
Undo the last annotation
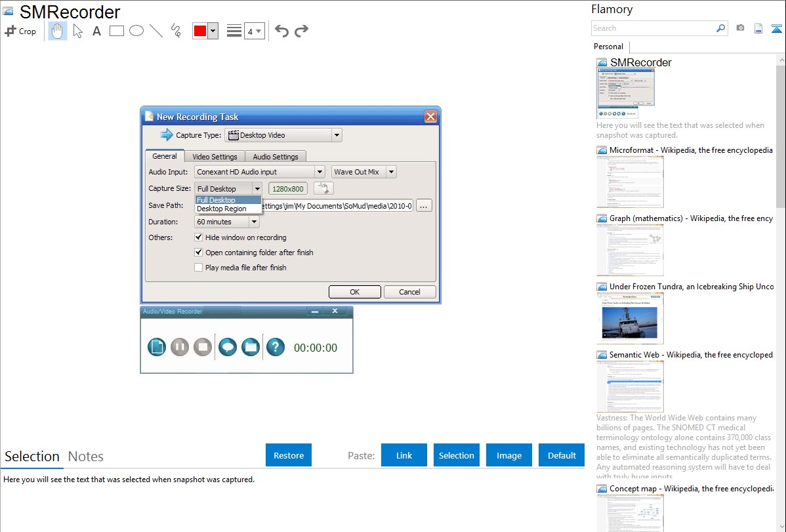[281, 31]
